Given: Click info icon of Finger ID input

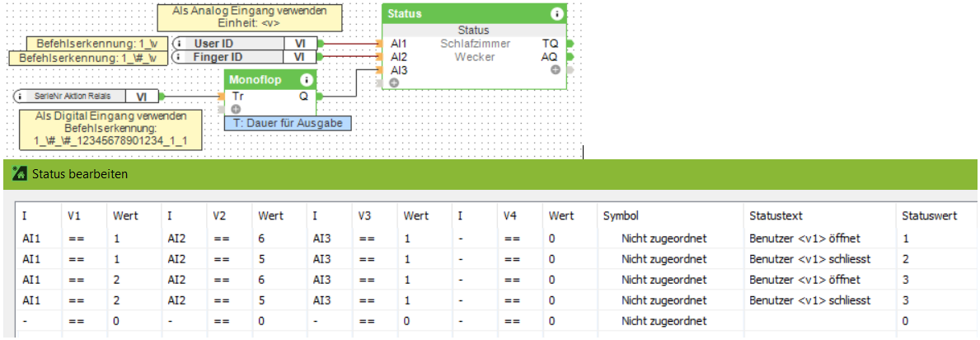Looking at the screenshot, I should (x=180, y=57).
